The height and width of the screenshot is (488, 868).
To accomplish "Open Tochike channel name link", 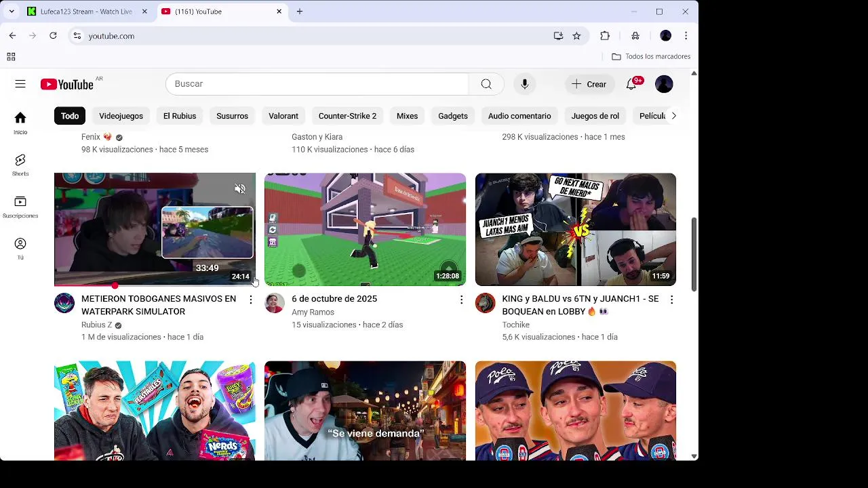I will [x=516, y=325].
